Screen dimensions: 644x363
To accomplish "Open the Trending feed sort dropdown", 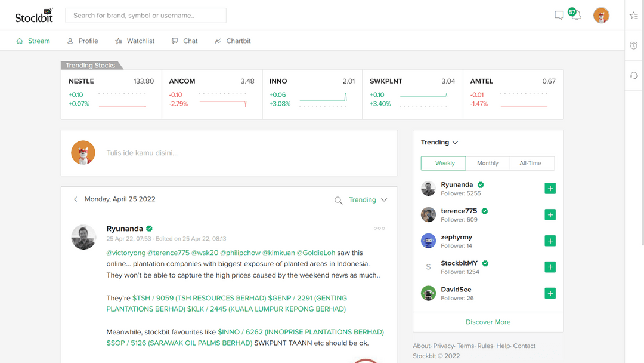I will pyautogui.click(x=384, y=200).
